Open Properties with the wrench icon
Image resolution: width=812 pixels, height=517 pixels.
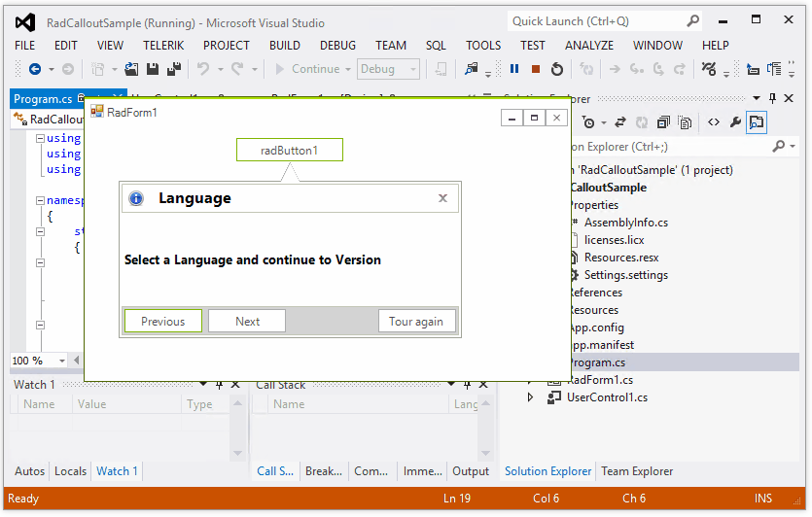tap(735, 122)
